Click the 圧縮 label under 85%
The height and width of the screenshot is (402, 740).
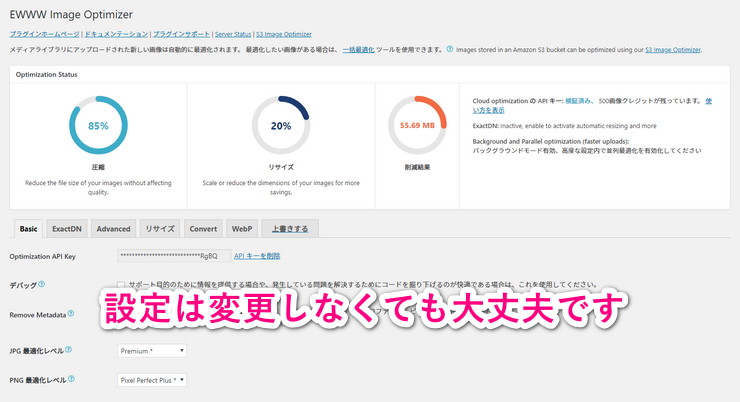(98, 167)
